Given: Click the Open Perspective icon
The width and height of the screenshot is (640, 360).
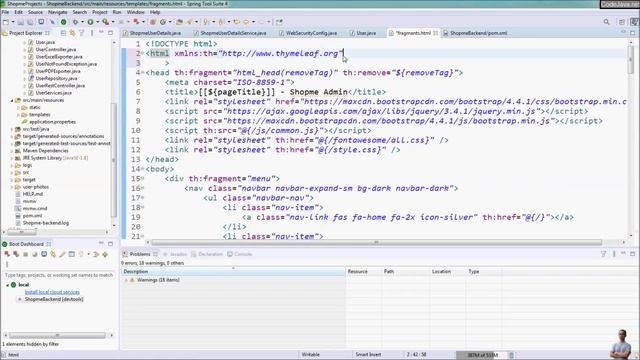Looking at the screenshot, I should point(622,22).
